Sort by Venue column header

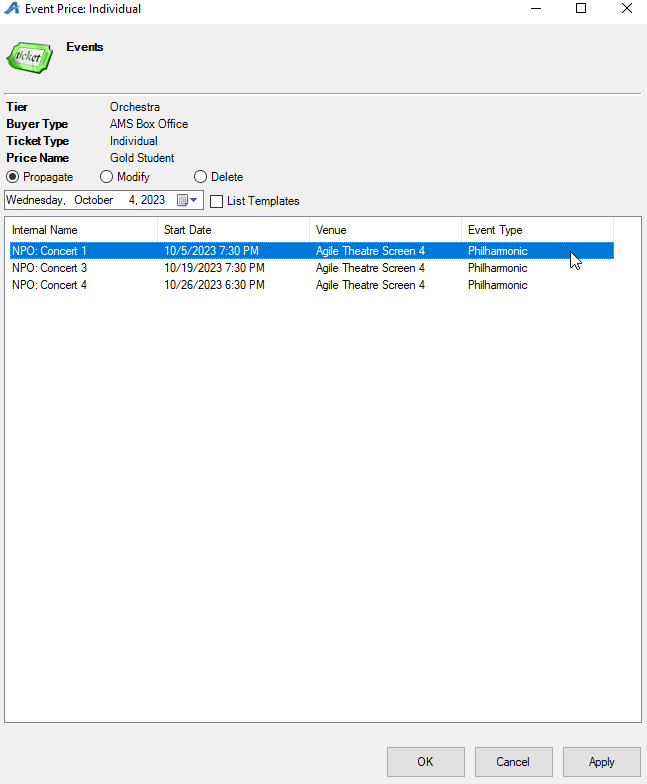[385, 230]
